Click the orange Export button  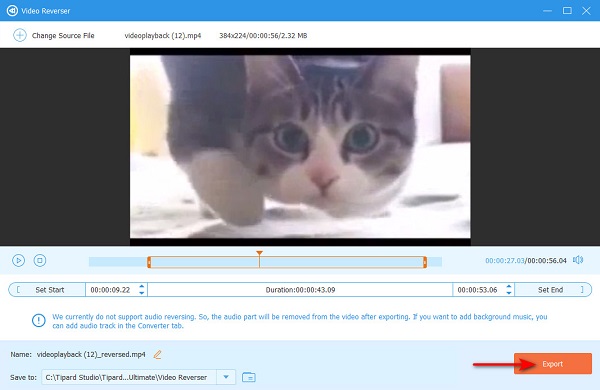tap(553, 364)
